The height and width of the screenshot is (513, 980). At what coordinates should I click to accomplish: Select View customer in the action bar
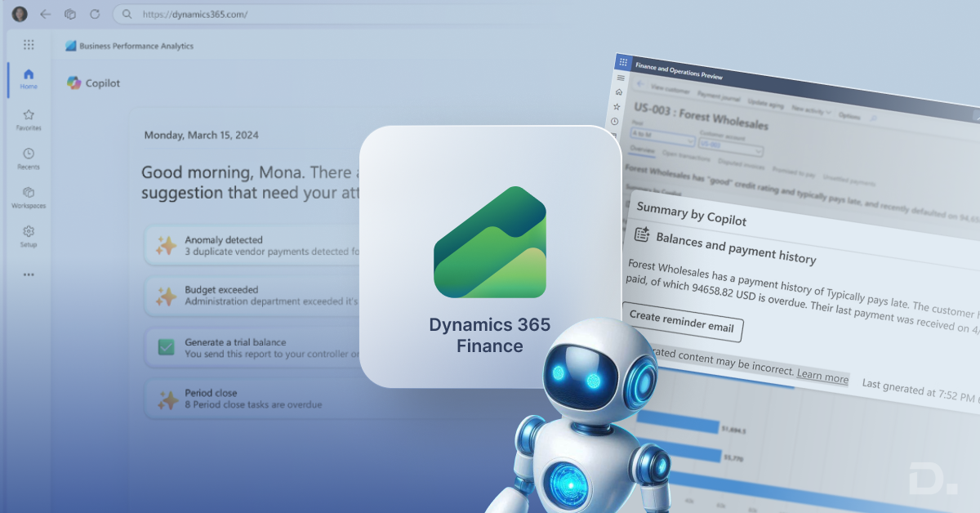click(670, 89)
